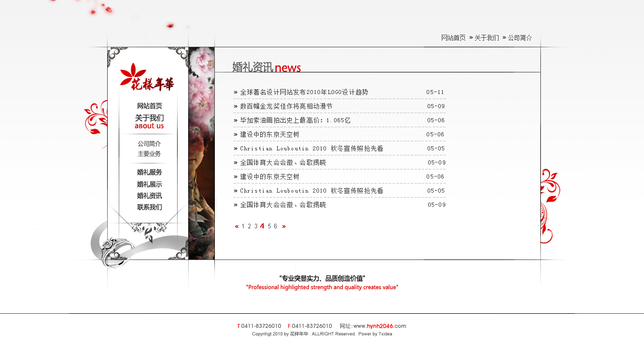Open 数百幅金龙奖佳作 news article
This screenshot has width=644, height=352.
point(286,107)
